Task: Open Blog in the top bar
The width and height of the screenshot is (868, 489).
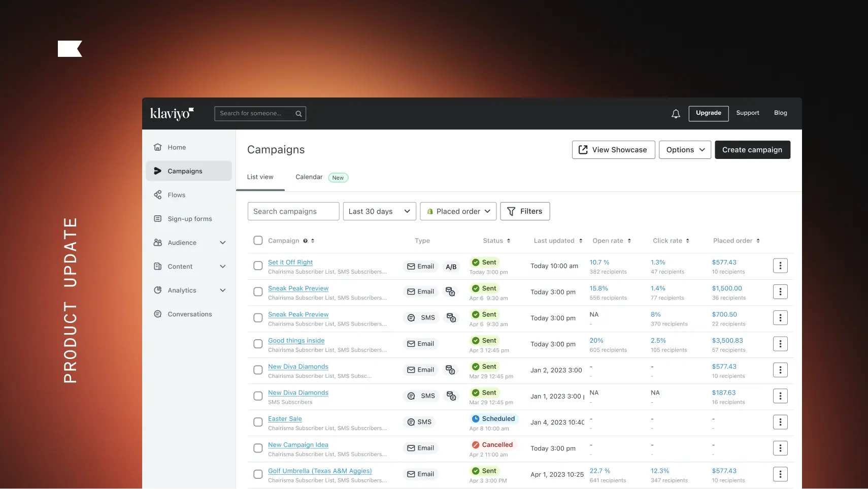Action: point(781,113)
